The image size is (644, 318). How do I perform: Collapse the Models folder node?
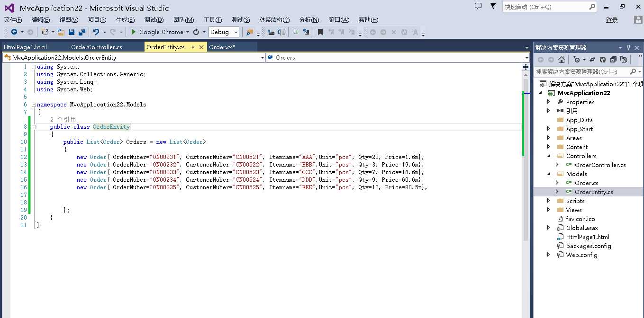tap(549, 174)
